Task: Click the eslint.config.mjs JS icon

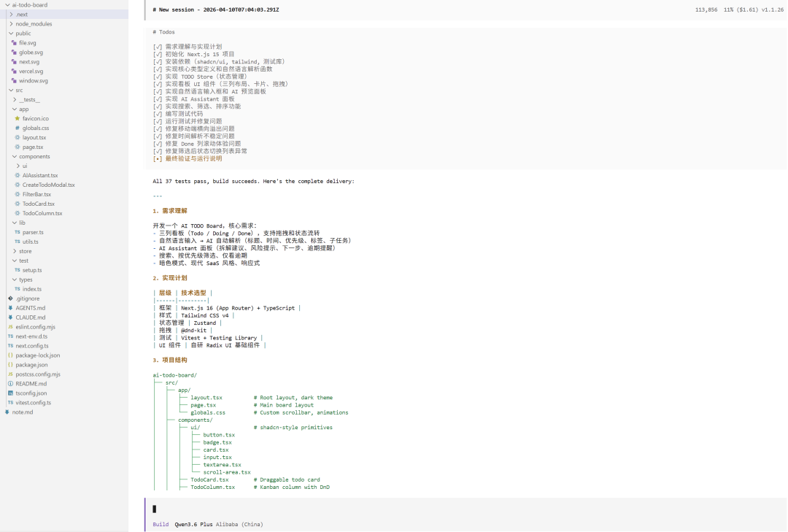Action: click(x=10, y=327)
